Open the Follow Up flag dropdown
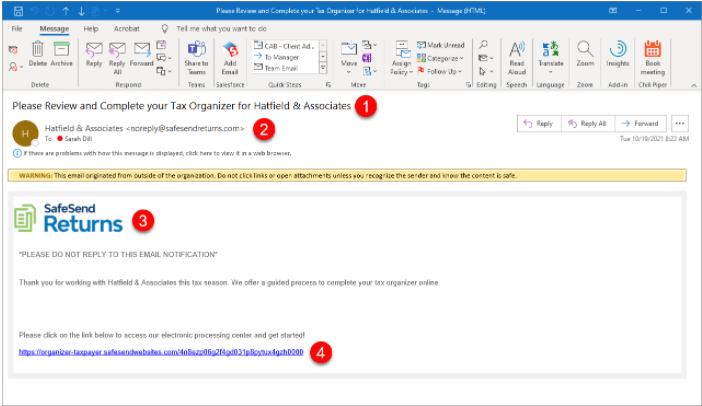This screenshot has height=406, width=702. [440, 71]
